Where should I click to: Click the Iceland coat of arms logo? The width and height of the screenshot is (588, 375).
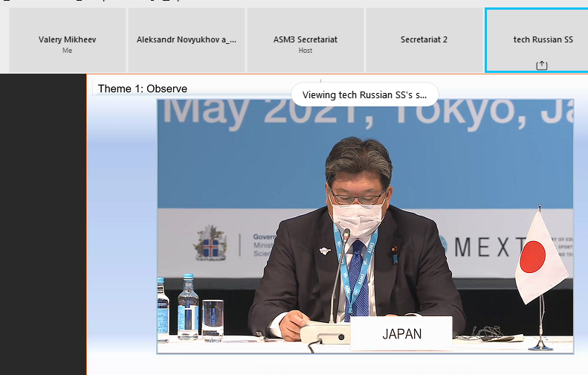pos(210,243)
